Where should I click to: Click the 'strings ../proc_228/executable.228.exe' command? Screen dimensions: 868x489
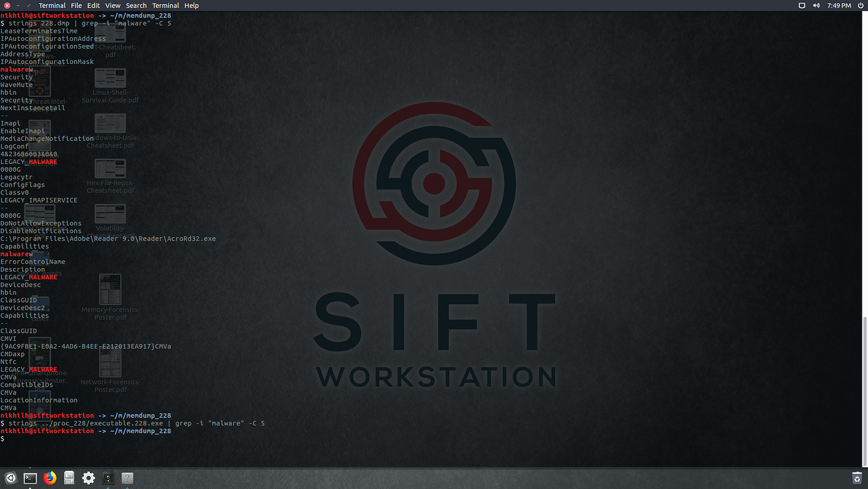point(133,423)
